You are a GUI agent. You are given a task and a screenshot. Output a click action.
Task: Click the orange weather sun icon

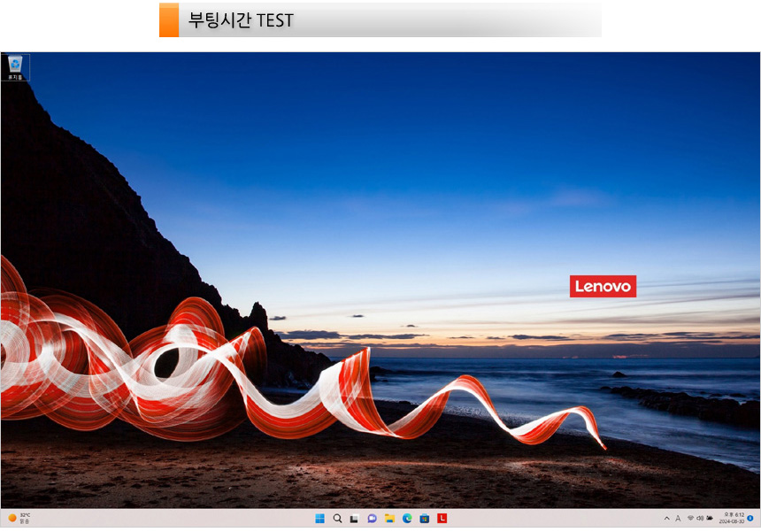tap(12, 518)
